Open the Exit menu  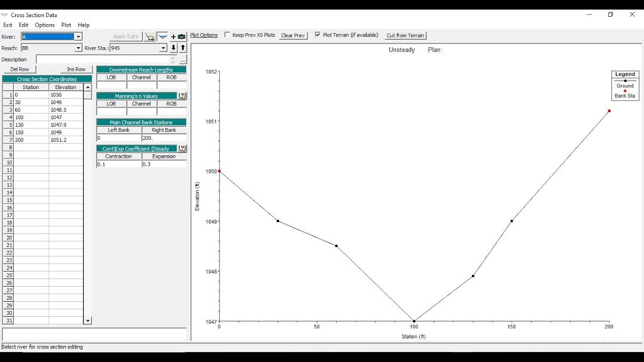coord(8,25)
